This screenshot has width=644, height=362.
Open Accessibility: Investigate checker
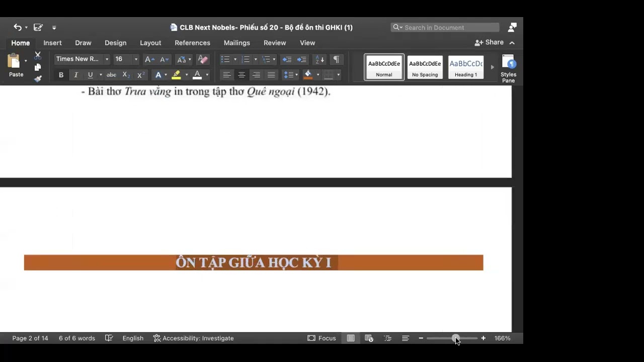point(194,338)
